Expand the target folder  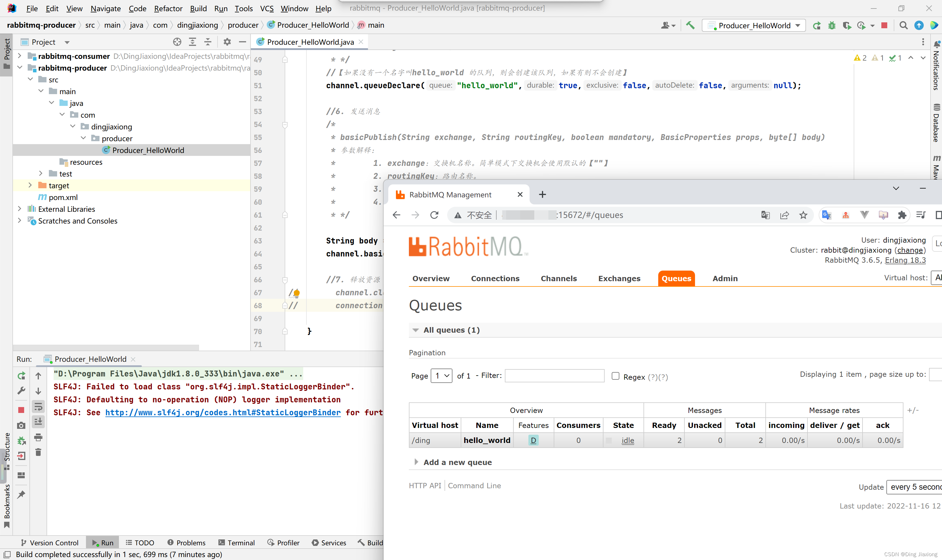coord(30,185)
